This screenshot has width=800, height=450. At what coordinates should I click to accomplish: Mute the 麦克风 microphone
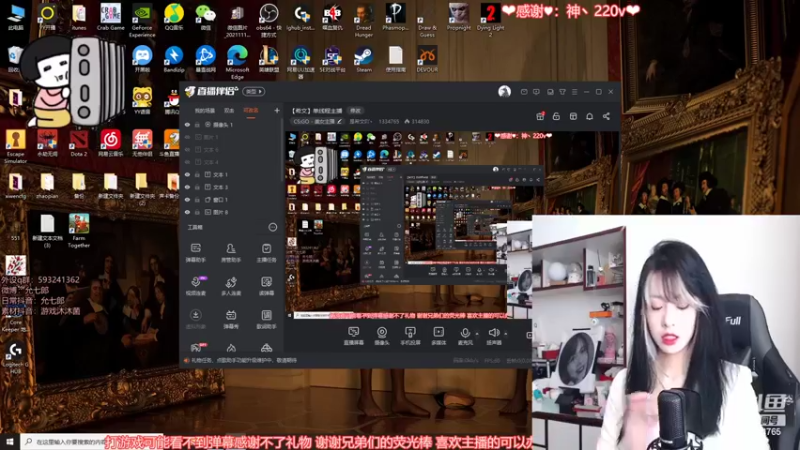[465, 336]
